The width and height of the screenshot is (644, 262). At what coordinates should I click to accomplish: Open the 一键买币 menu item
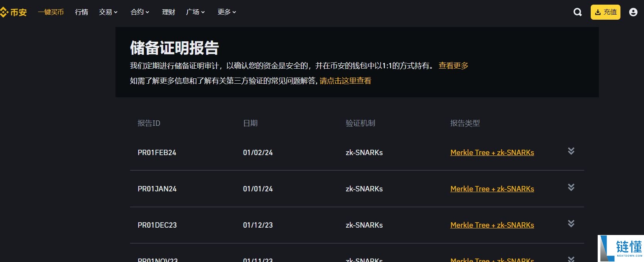point(51,12)
